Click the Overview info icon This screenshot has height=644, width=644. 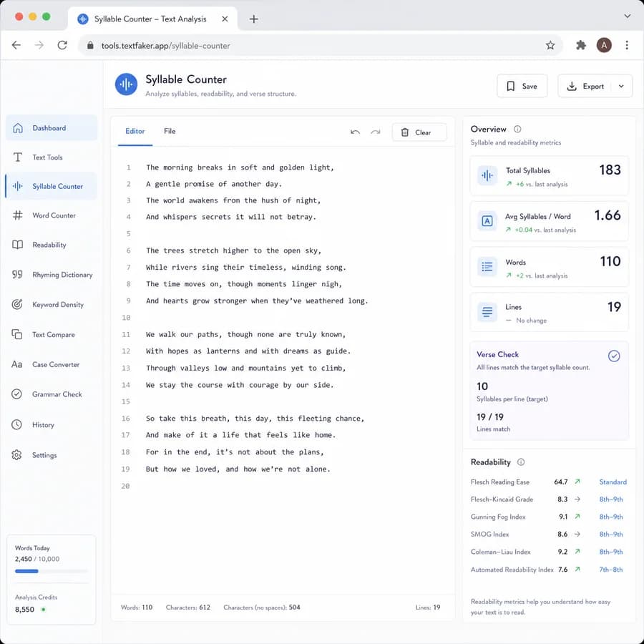point(517,129)
